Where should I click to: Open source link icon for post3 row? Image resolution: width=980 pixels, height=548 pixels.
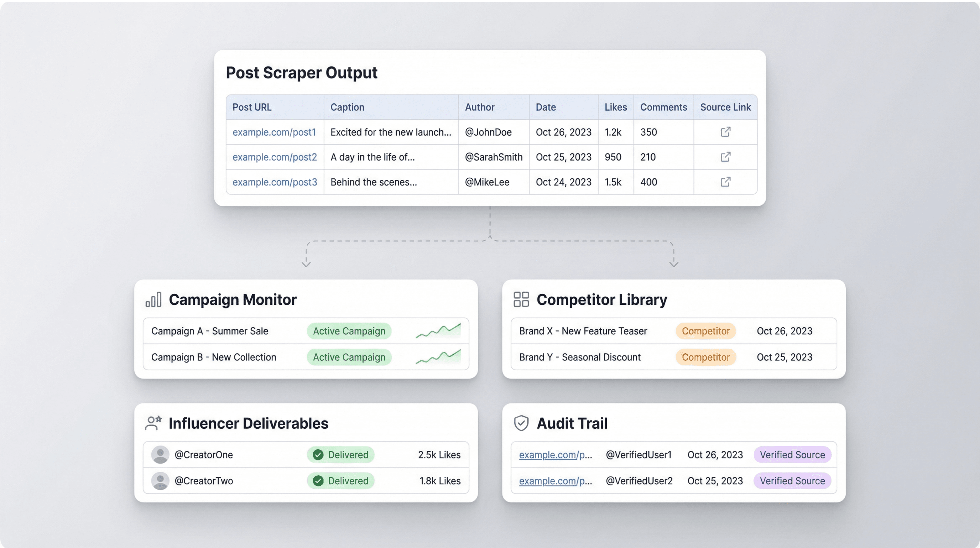tap(725, 182)
